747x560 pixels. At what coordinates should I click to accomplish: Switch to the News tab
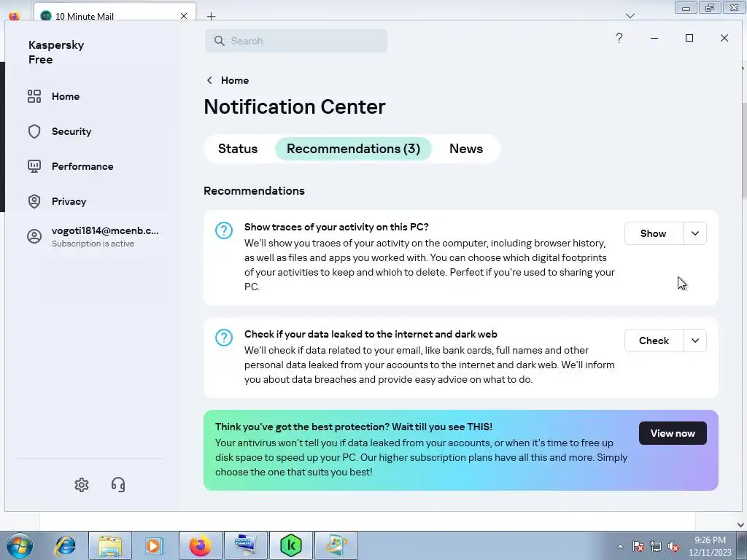click(x=466, y=149)
